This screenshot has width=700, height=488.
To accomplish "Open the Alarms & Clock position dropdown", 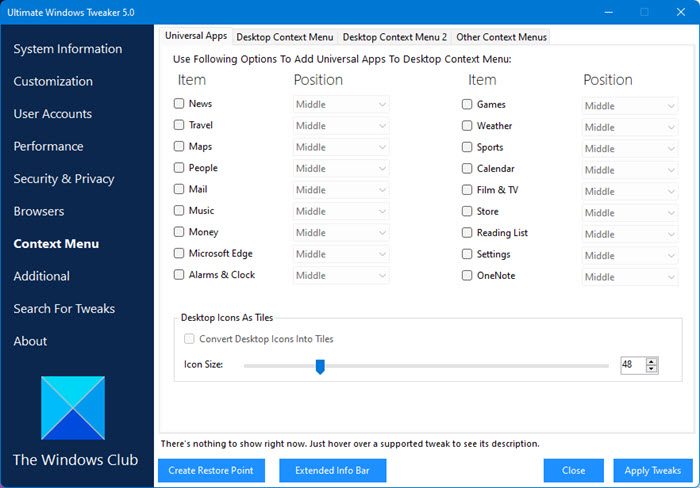I will click(341, 275).
